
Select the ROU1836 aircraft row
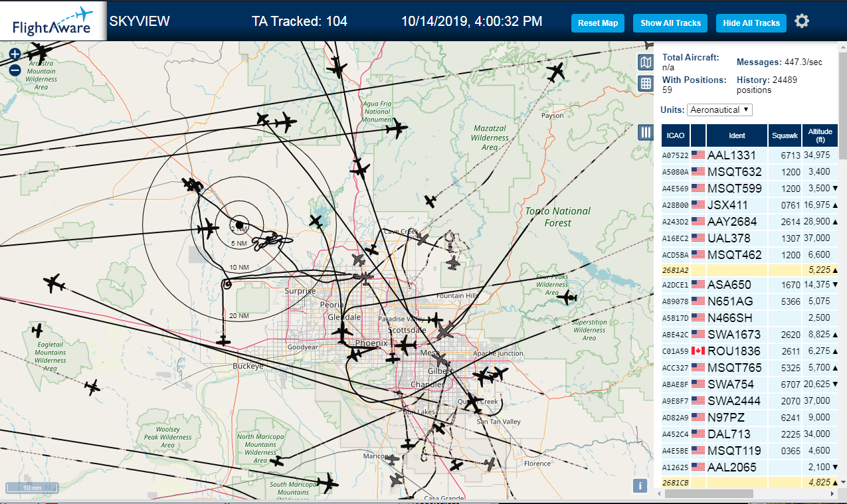click(x=750, y=351)
